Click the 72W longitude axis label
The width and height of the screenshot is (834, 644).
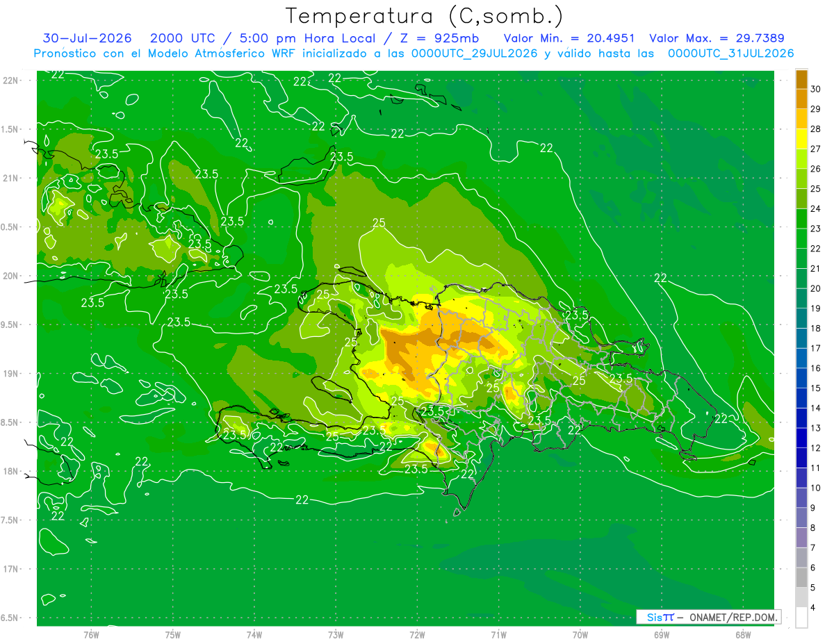pyautogui.click(x=417, y=635)
